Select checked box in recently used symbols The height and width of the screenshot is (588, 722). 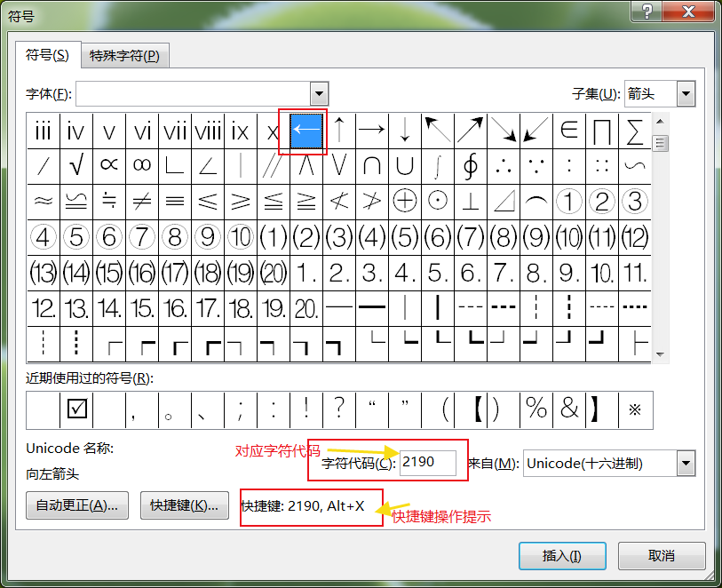76,409
